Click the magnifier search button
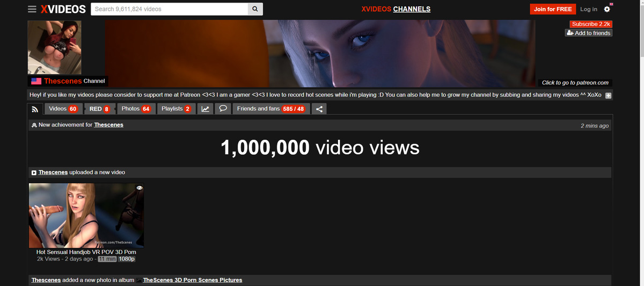 [255, 9]
